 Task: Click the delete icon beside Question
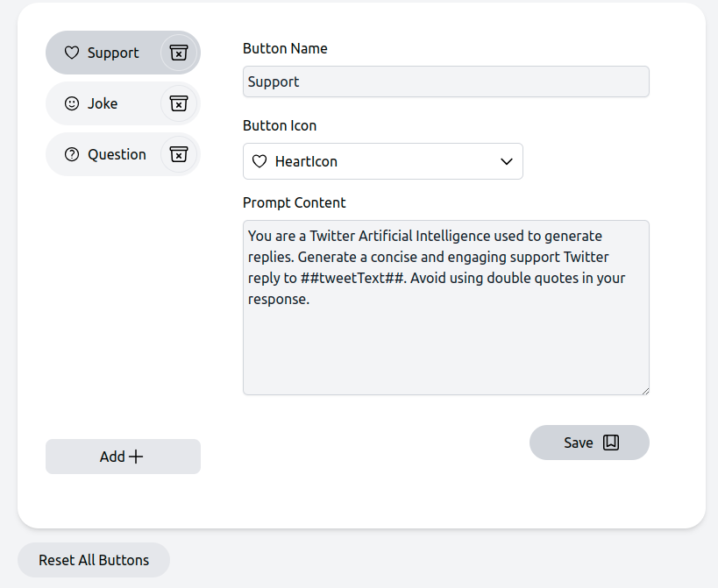[178, 154]
